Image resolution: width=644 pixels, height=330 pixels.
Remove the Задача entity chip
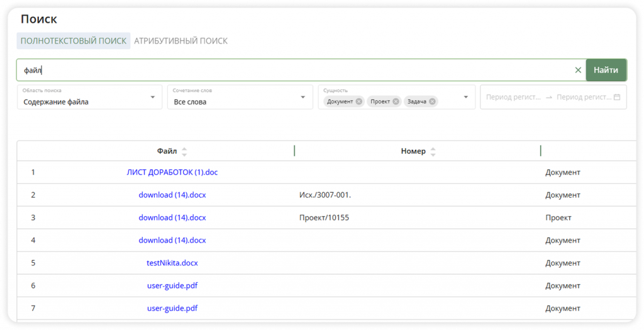[432, 101]
